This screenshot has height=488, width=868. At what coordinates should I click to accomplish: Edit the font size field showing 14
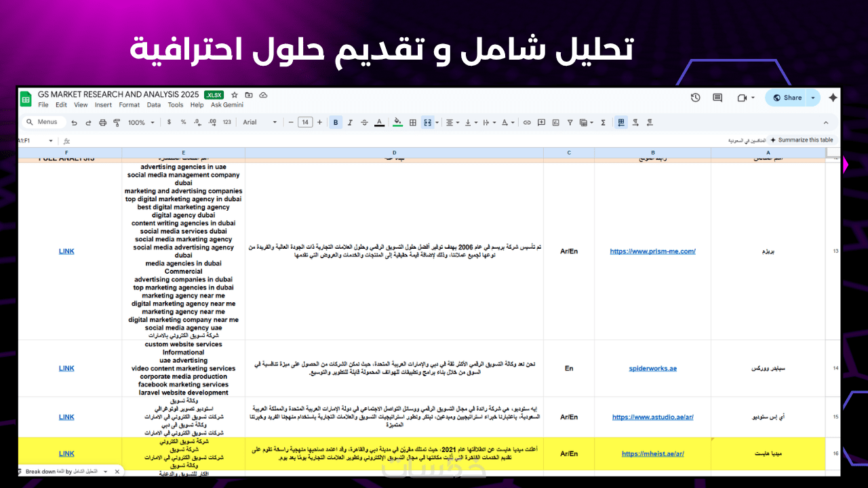click(305, 123)
